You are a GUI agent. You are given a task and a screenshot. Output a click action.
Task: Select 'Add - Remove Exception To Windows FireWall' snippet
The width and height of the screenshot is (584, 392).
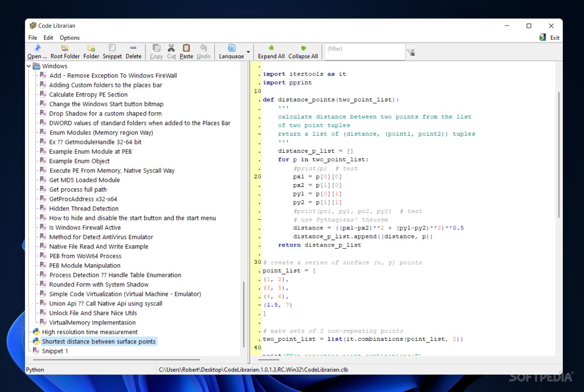point(113,76)
